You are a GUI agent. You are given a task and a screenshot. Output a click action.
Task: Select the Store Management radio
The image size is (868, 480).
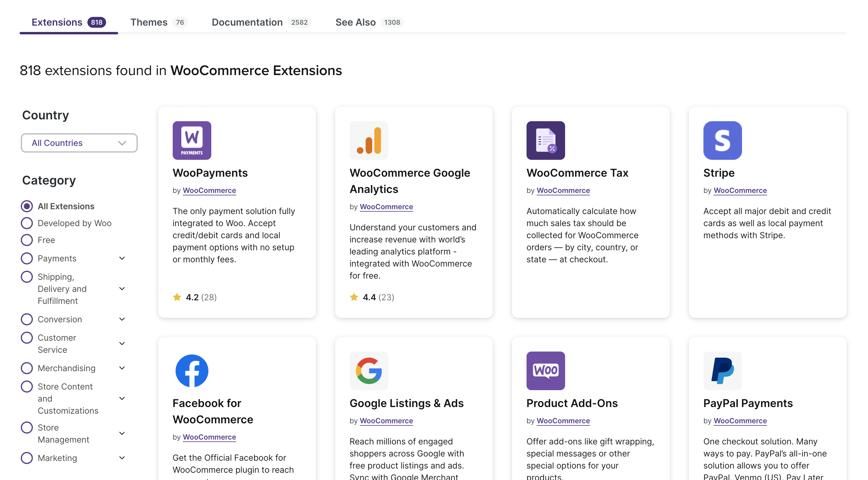tap(27, 428)
